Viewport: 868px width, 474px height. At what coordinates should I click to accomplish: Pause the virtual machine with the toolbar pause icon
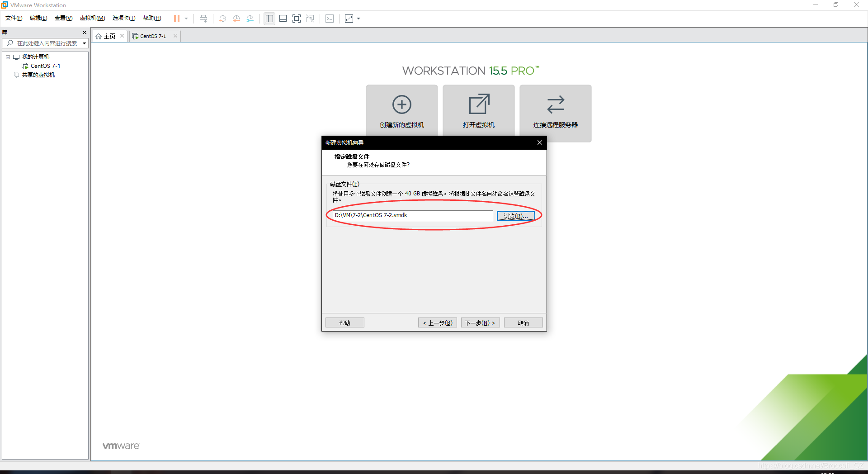(x=177, y=19)
